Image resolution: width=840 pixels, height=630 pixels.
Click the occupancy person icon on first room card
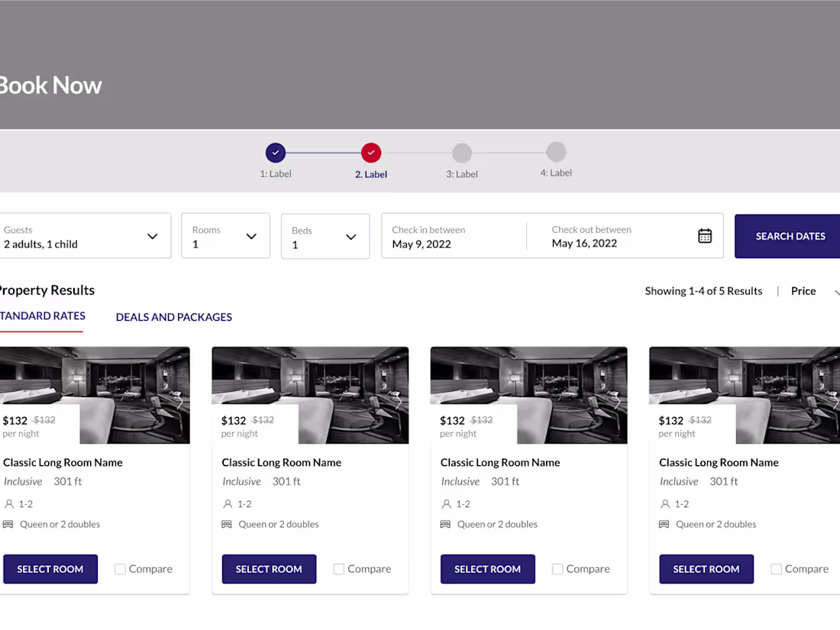(x=7, y=504)
